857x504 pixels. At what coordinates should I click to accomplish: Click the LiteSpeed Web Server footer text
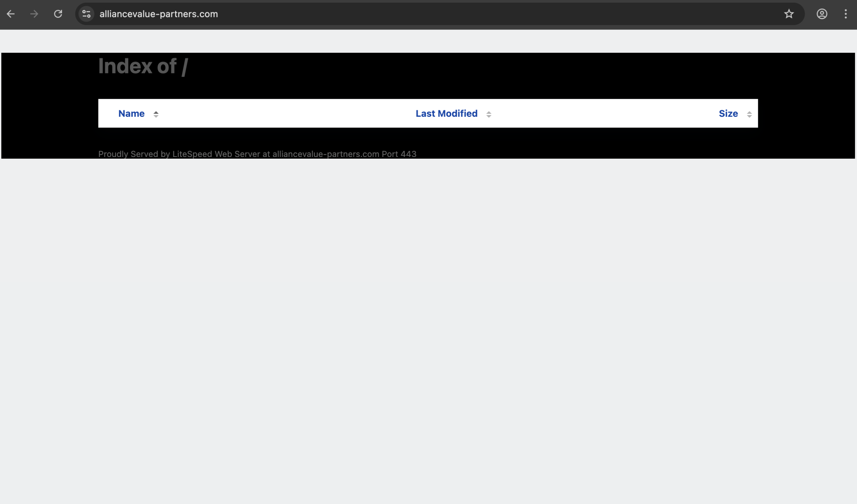point(257,154)
